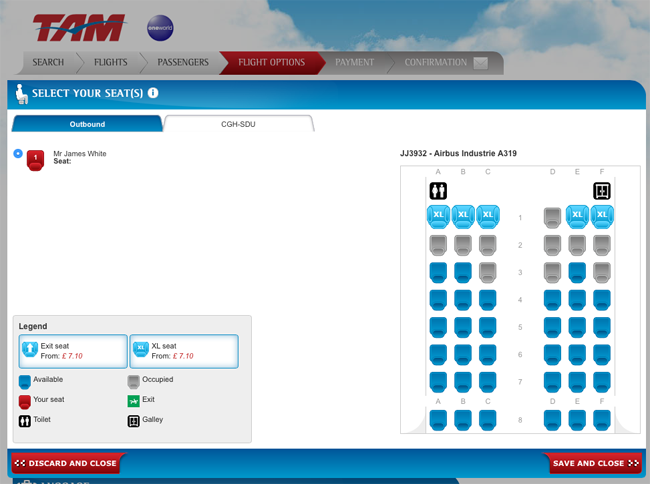
Task: Click row number 5 label
Action: click(520, 327)
